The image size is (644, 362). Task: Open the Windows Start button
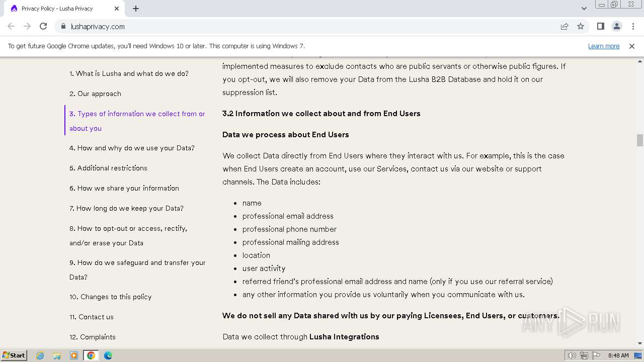tap(14, 355)
